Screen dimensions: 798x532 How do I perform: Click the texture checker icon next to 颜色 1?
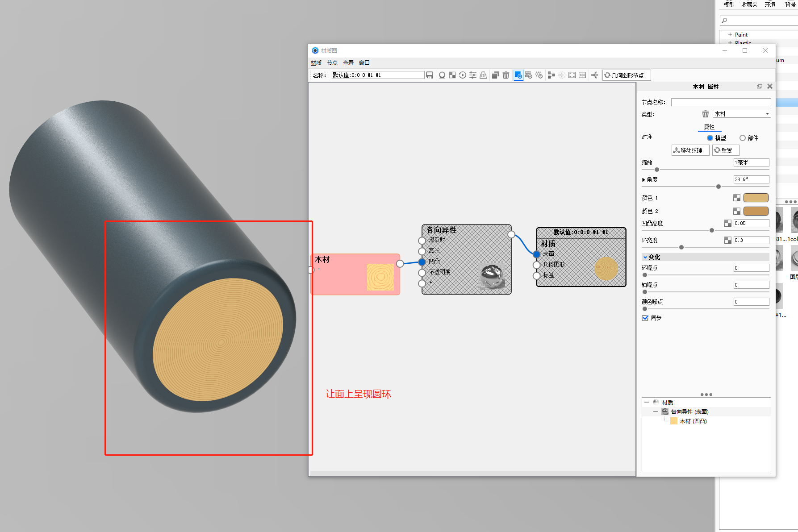click(x=737, y=198)
